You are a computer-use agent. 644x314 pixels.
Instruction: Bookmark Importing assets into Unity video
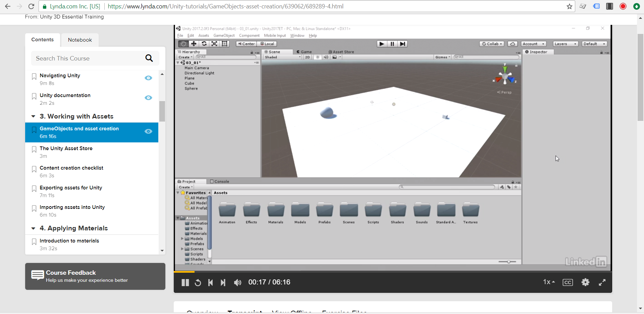pos(34,208)
